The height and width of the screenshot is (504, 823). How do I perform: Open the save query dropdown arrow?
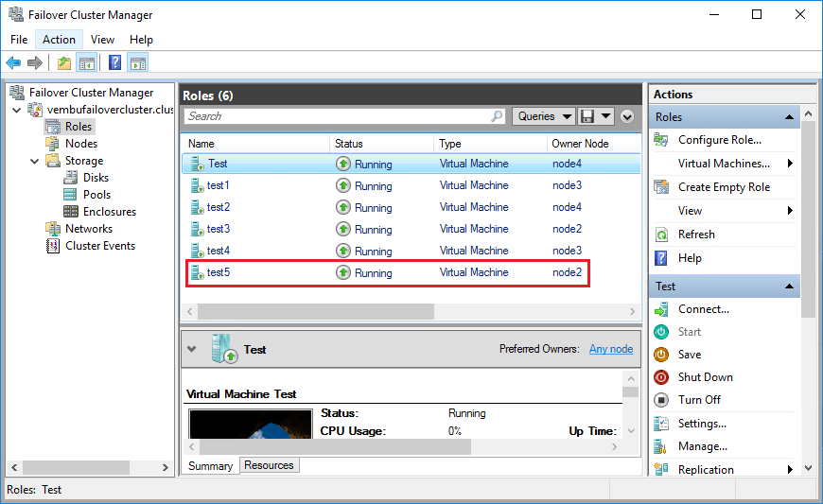(x=605, y=116)
